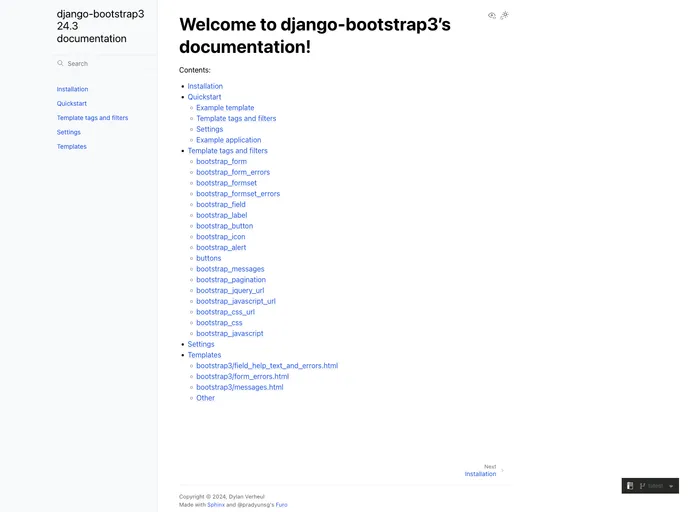
Task: Open the bootstrap_button link
Action: click(x=225, y=226)
